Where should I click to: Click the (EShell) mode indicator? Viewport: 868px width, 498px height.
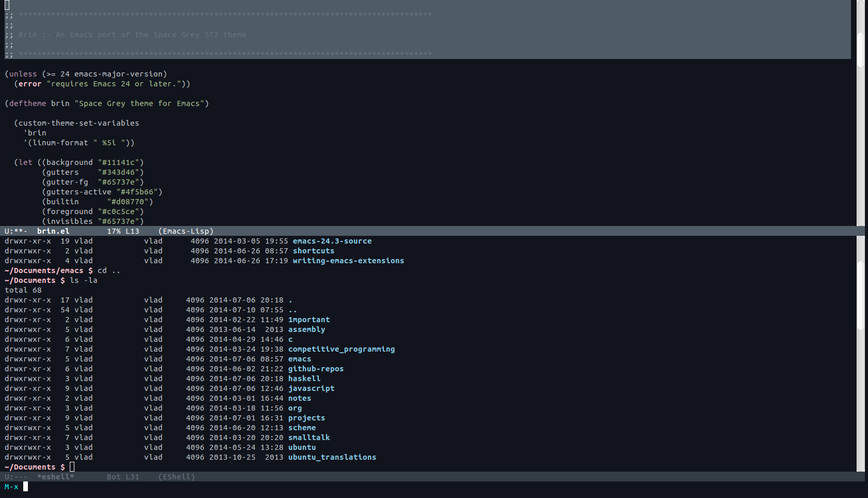point(177,477)
